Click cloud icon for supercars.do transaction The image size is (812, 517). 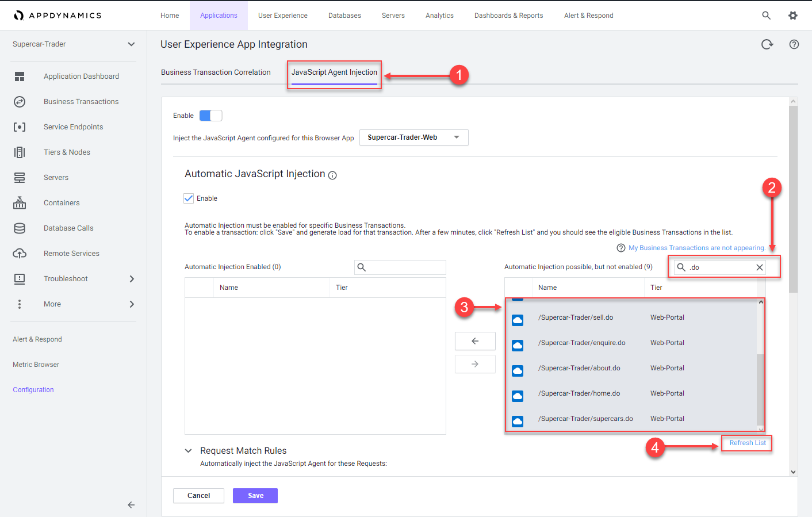(x=518, y=422)
